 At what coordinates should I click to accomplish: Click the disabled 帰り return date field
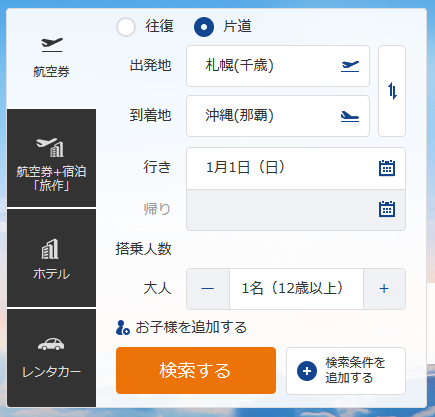click(296, 210)
